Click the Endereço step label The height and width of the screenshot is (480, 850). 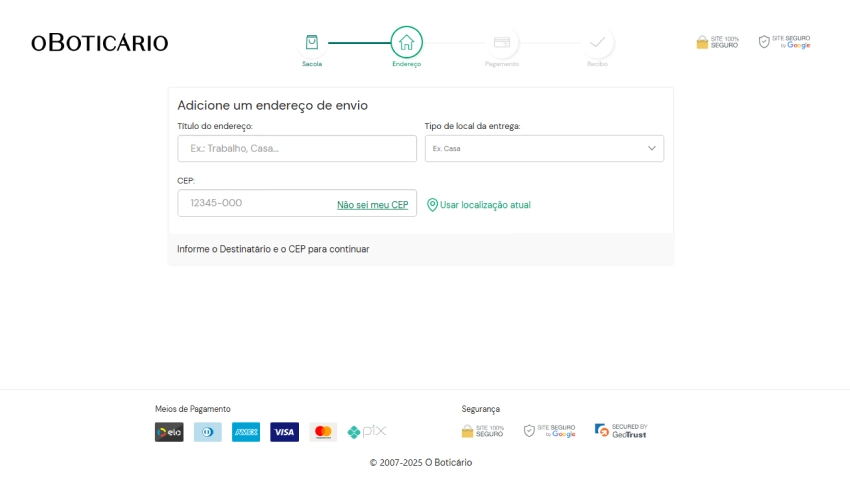click(407, 64)
